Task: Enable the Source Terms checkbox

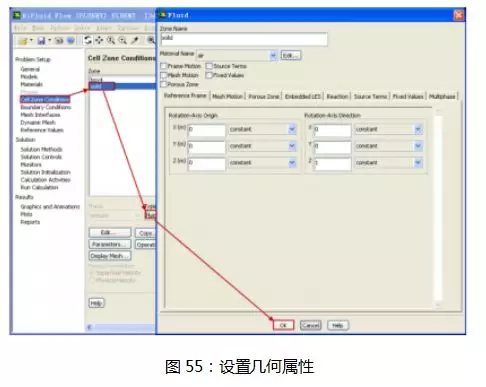Action: tap(209, 66)
